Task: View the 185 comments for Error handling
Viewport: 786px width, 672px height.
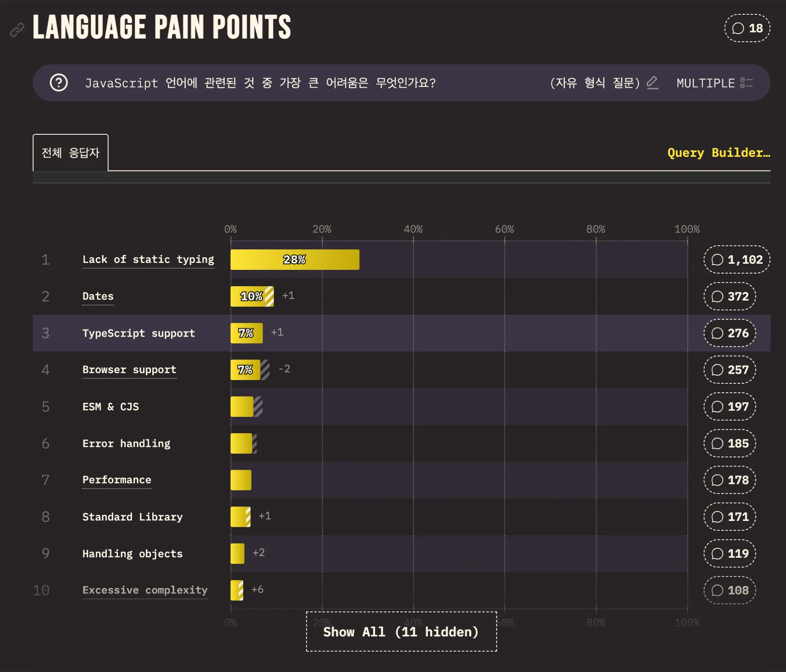Action: tap(730, 443)
